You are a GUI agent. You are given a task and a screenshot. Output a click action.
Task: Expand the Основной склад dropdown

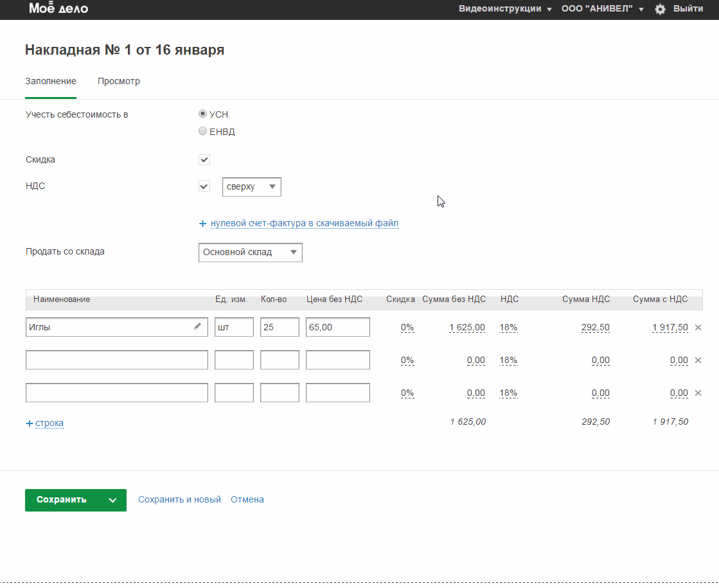pyautogui.click(x=250, y=253)
